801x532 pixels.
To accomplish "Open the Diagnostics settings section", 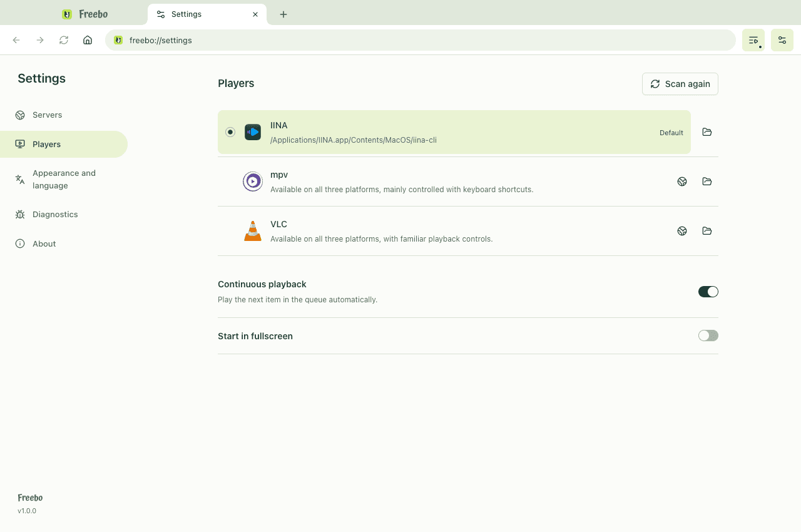I will pos(64,215).
